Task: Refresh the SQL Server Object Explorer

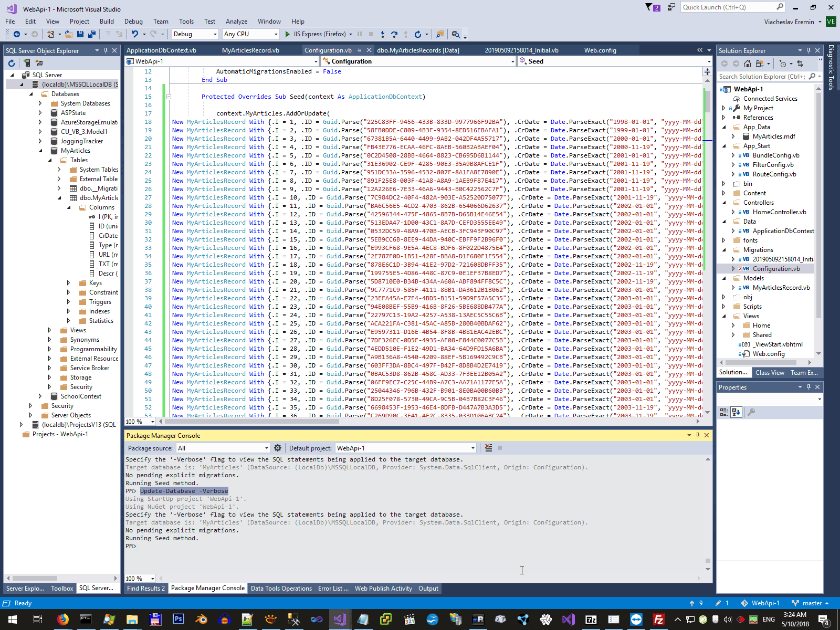Action: [x=12, y=63]
